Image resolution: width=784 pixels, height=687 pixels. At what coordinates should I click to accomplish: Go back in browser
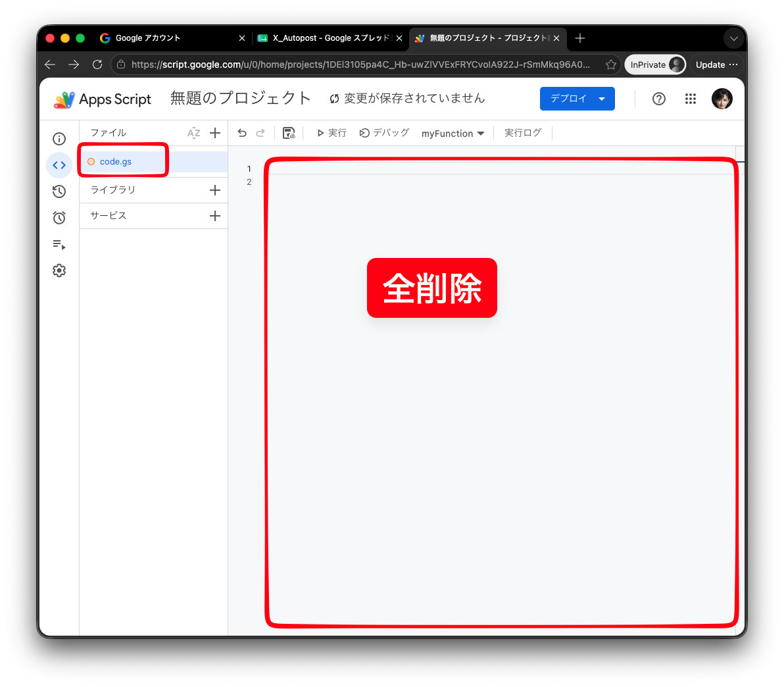pyautogui.click(x=50, y=64)
